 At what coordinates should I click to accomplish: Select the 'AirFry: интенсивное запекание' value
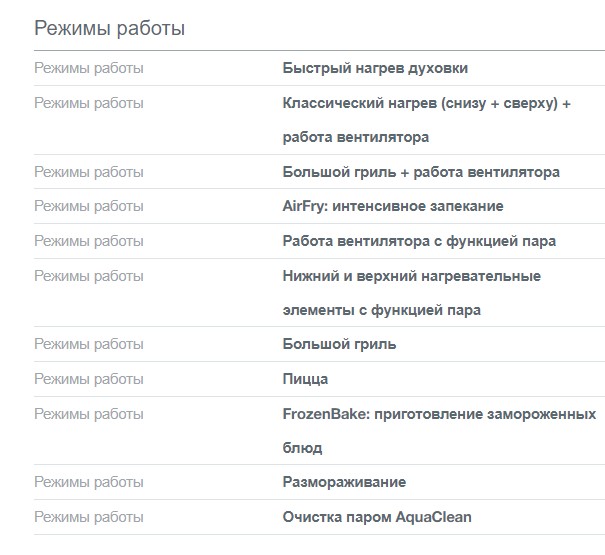[x=393, y=206]
